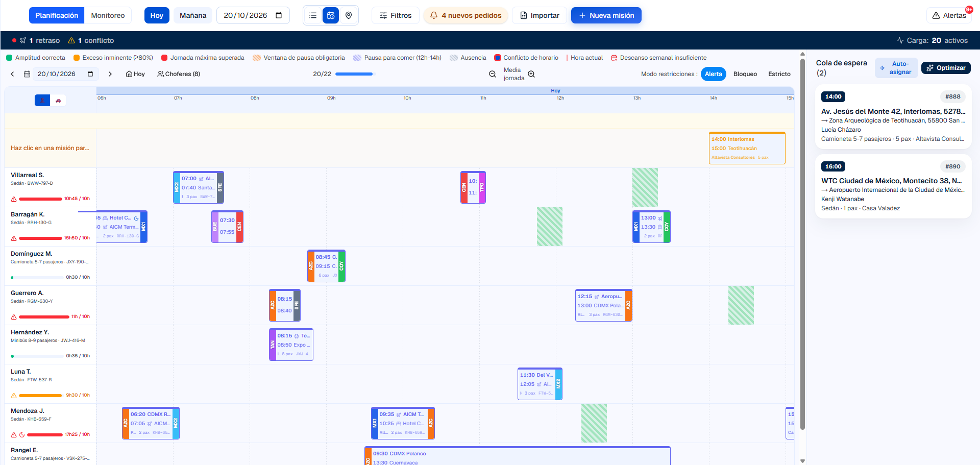Switch to Planificación tab
Image resolution: width=980 pixels, height=465 pixels.
(x=57, y=15)
